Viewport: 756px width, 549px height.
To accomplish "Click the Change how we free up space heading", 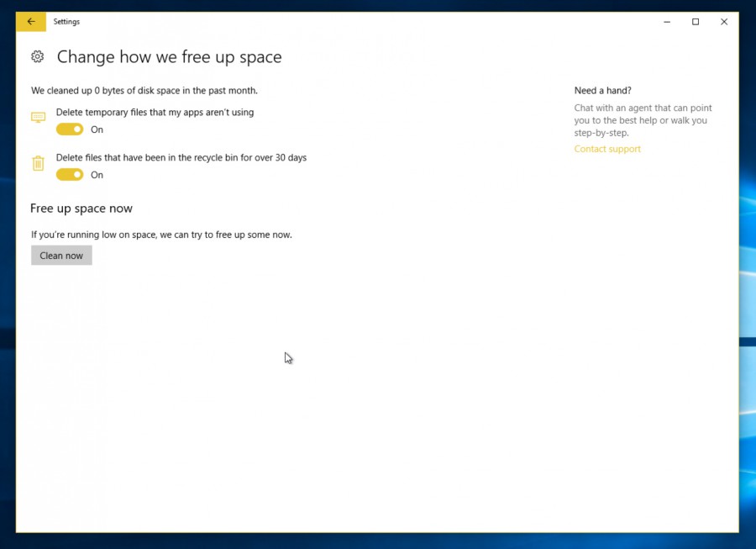I will [x=169, y=57].
